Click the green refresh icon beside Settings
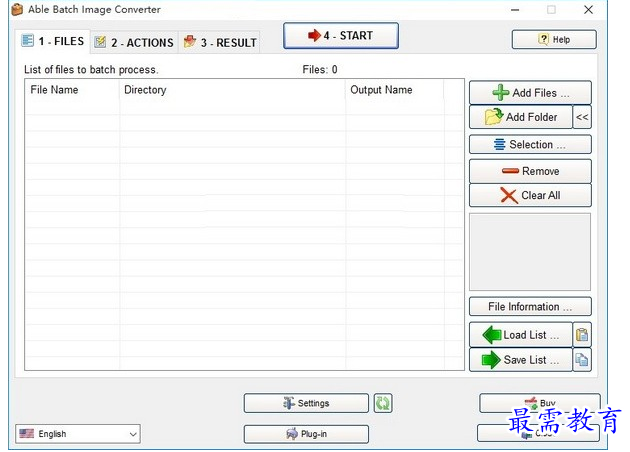 point(383,403)
